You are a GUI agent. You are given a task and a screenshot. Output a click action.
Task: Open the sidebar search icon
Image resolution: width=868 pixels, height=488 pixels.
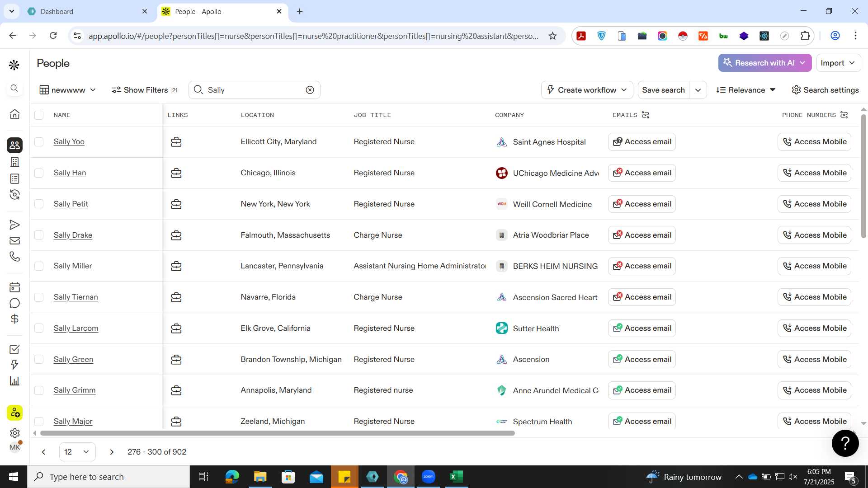(14, 88)
